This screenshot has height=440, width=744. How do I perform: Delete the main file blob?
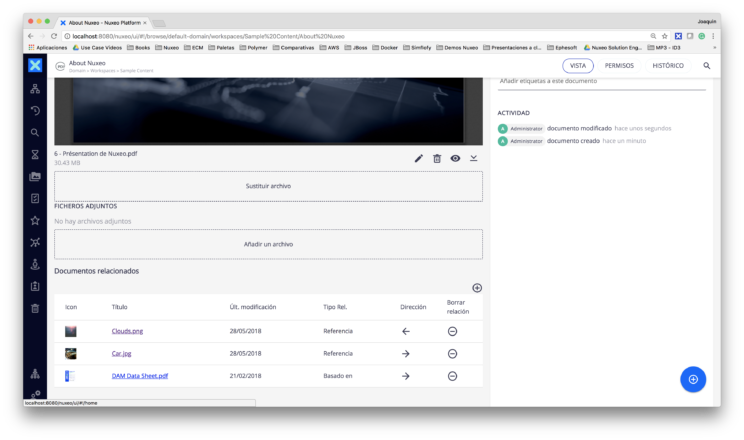(x=437, y=159)
